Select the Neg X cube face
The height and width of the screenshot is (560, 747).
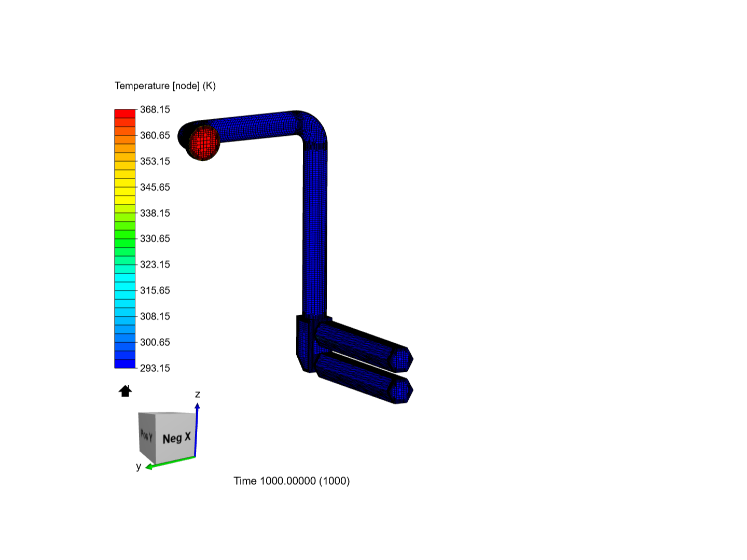click(176, 438)
